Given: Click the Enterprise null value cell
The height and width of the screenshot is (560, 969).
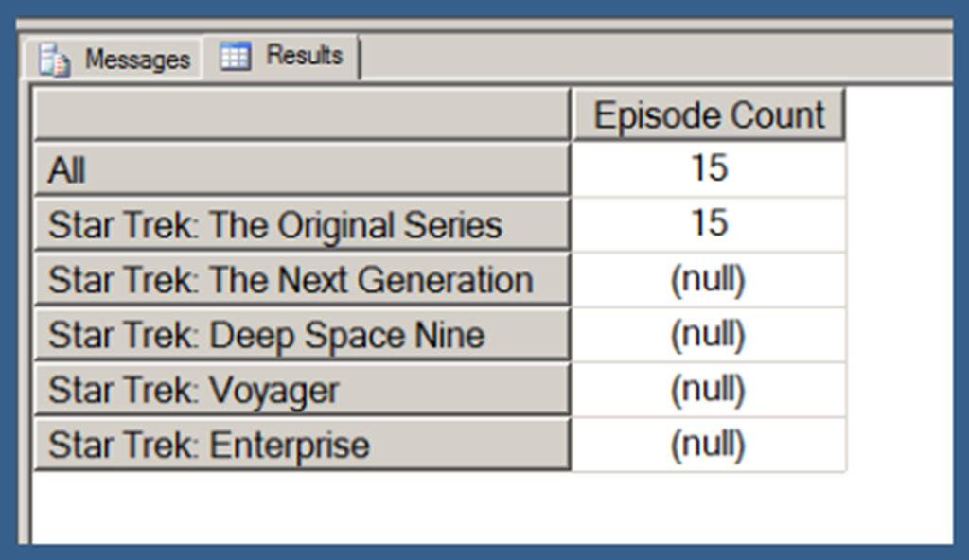Looking at the screenshot, I should coord(708,445).
